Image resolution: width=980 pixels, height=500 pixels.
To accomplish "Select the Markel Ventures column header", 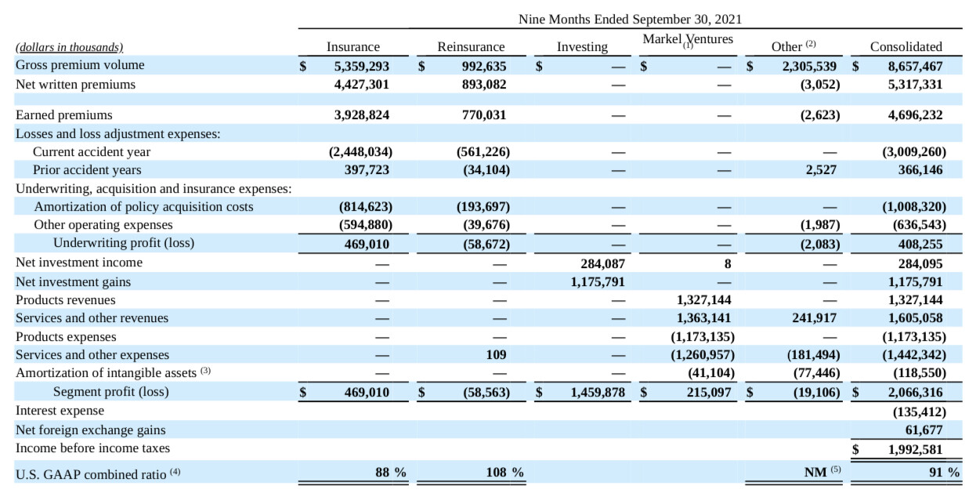I will (x=688, y=39).
